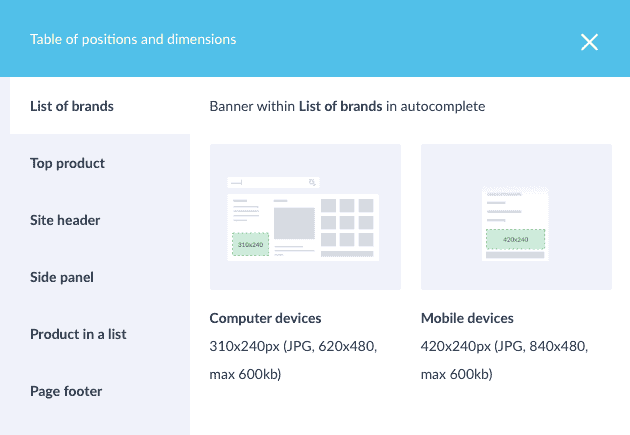Select the List of brands tab
The image size is (630, 435).
72,106
